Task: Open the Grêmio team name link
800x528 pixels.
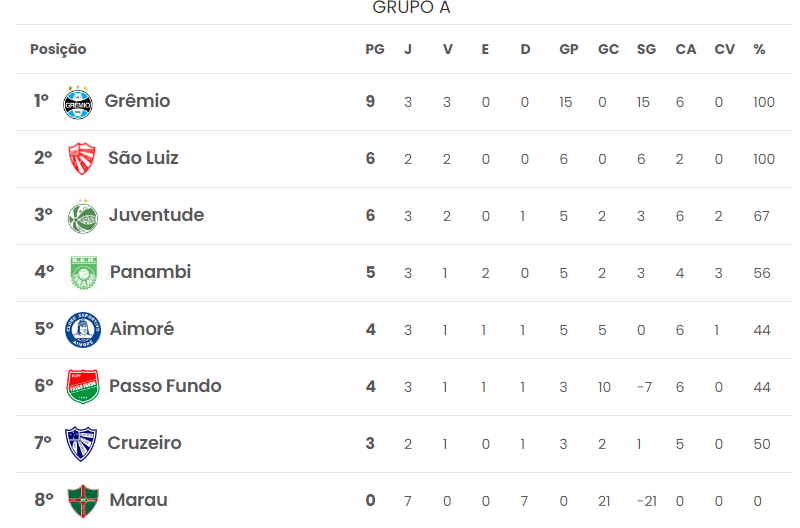Action: 137,101
